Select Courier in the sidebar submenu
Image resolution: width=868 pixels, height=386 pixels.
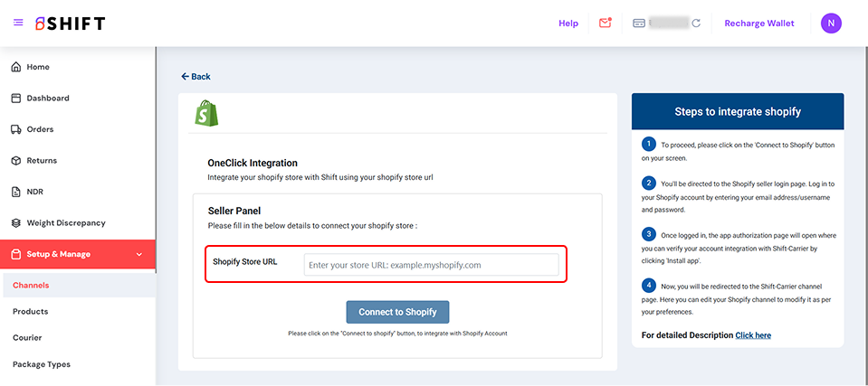pyautogui.click(x=27, y=338)
